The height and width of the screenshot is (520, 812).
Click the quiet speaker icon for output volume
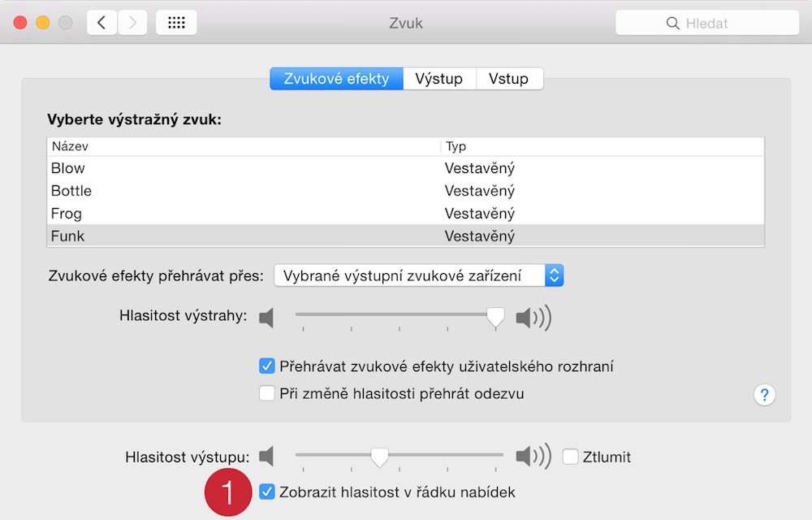(x=267, y=457)
